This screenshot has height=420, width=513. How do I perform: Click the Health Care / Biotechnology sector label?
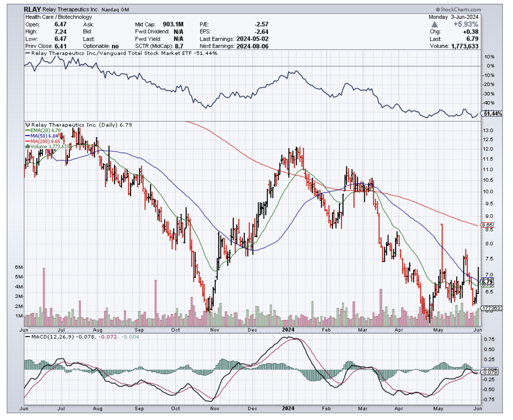(59, 17)
